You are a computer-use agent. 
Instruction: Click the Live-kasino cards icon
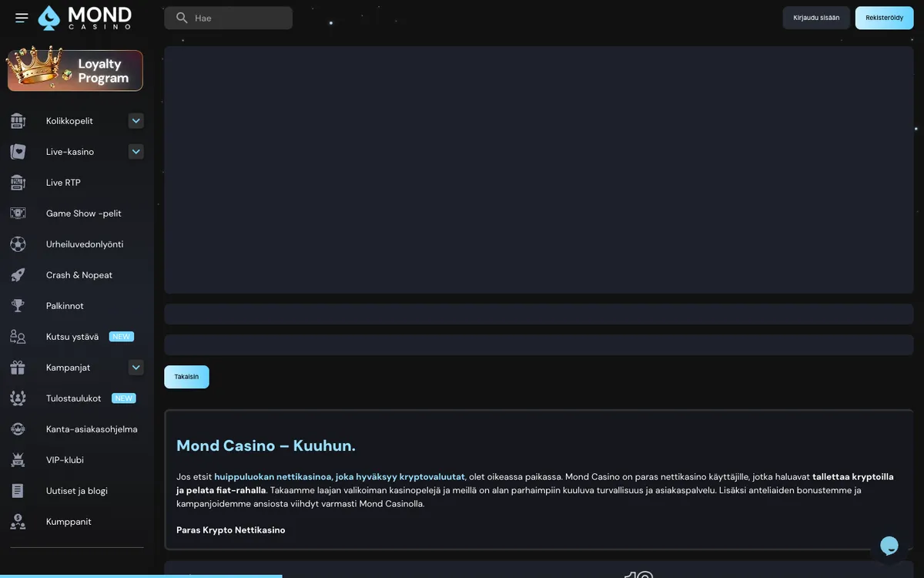click(18, 152)
